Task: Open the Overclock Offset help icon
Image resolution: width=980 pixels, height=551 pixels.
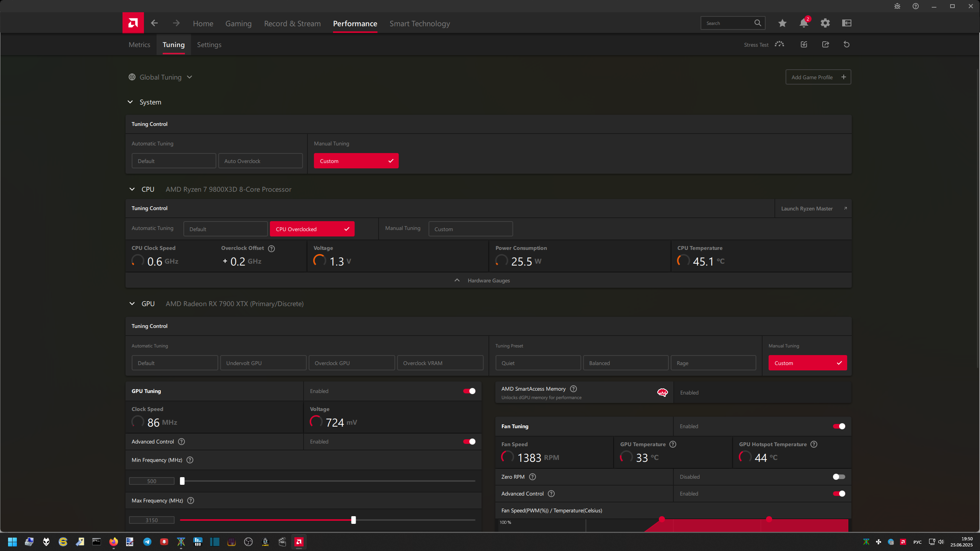Action: coord(271,248)
